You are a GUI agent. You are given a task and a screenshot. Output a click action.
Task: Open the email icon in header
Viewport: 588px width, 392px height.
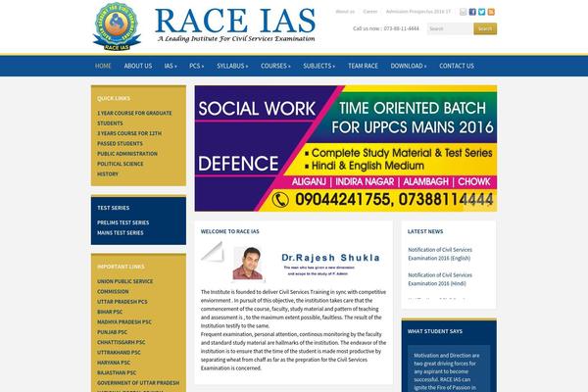point(464,12)
